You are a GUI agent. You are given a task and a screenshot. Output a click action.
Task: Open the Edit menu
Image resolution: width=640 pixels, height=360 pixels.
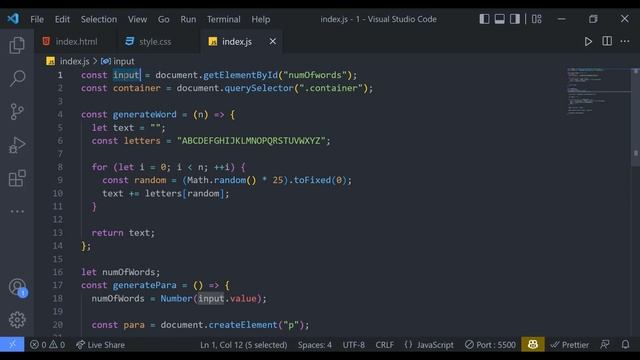point(62,19)
